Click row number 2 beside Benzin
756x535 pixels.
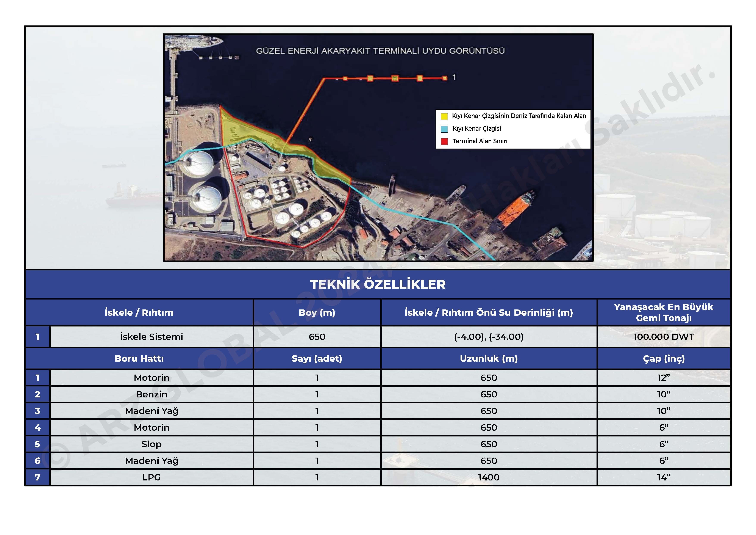tap(37, 394)
